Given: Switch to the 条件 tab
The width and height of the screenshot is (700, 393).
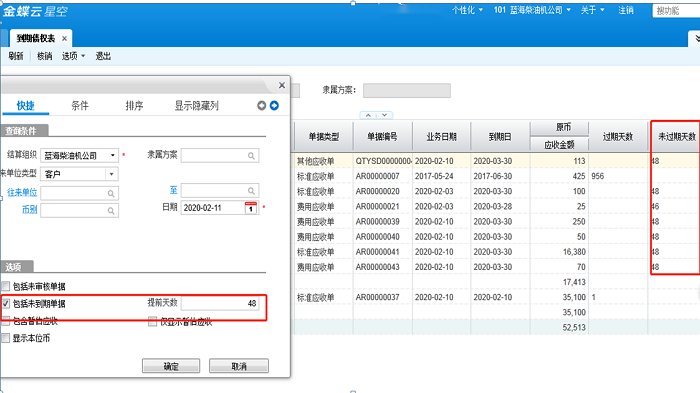Looking at the screenshot, I should 80,106.
